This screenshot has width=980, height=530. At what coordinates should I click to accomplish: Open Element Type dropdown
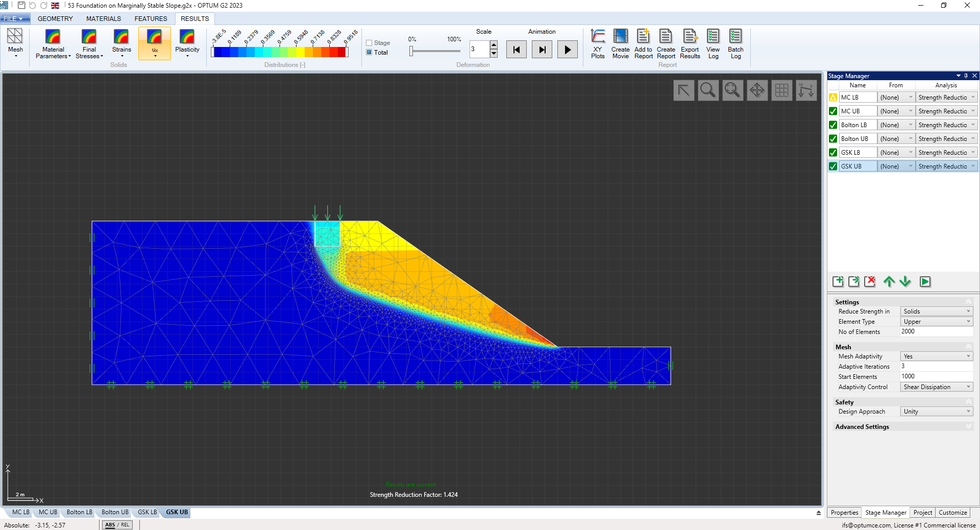[937, 321]
